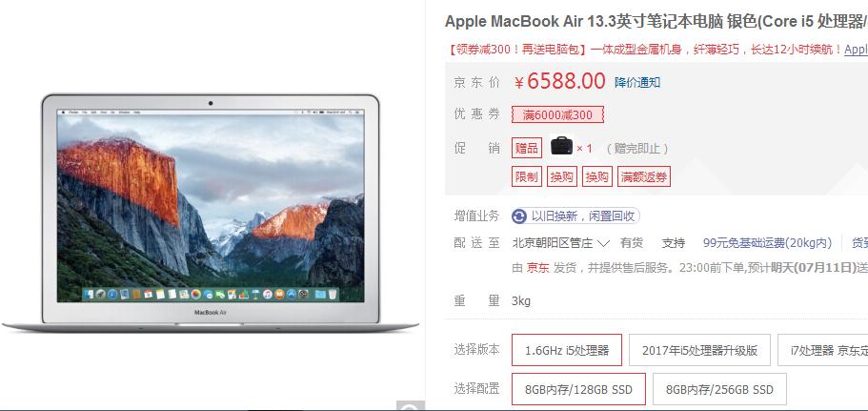Select the 2017年i5处理器升级版 option
868x411 pixels.
coord(699,350)
